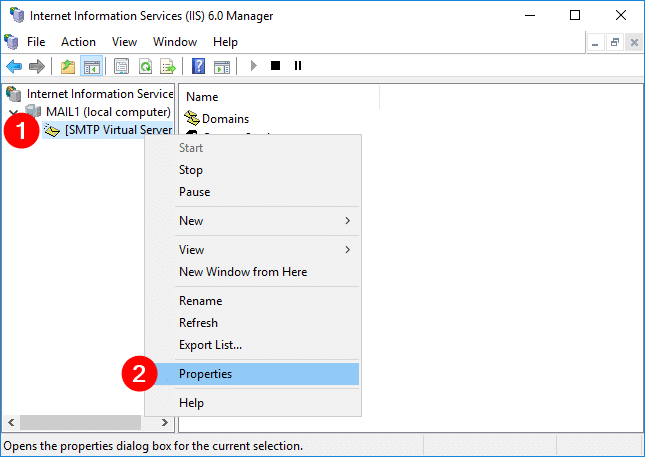The height and width of the screenshot is (457, 645).
Task: Click the Stop item square toolbar icon
Action: pyautogui.click(x=276, y=65)
